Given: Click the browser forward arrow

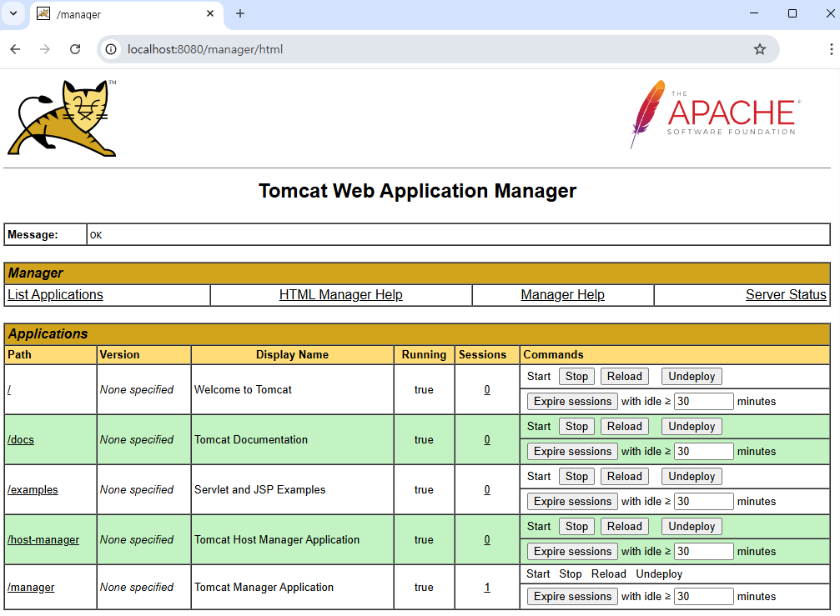Looking at the screenshot, I should tap(45, 49).
